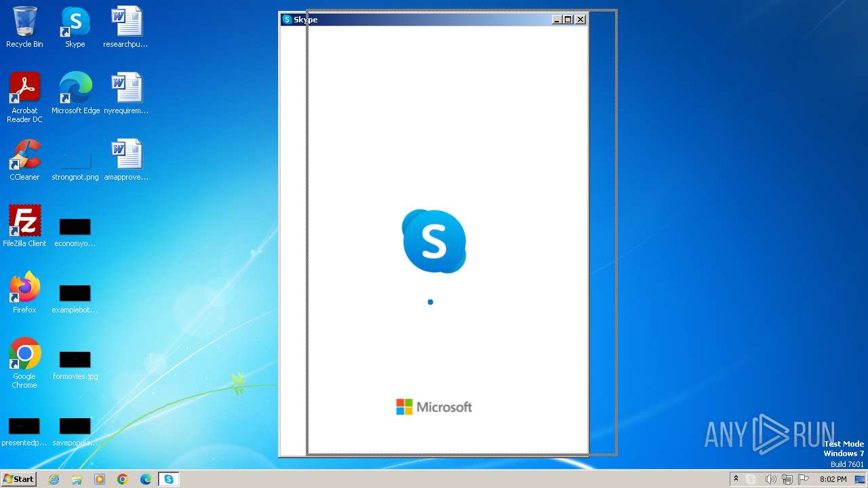
Task: Close the Skype window
Action: point(580,20)
